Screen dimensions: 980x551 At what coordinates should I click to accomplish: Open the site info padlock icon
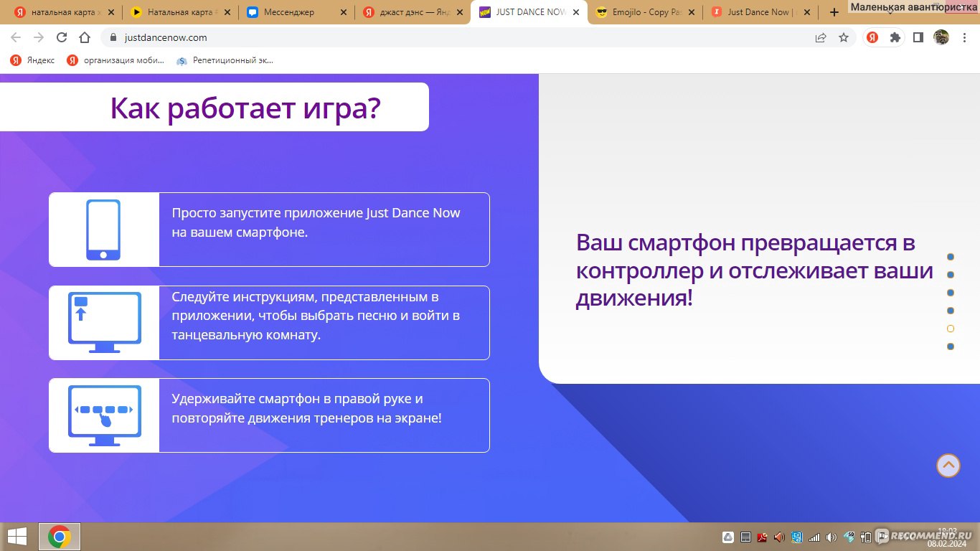point(113,37)
